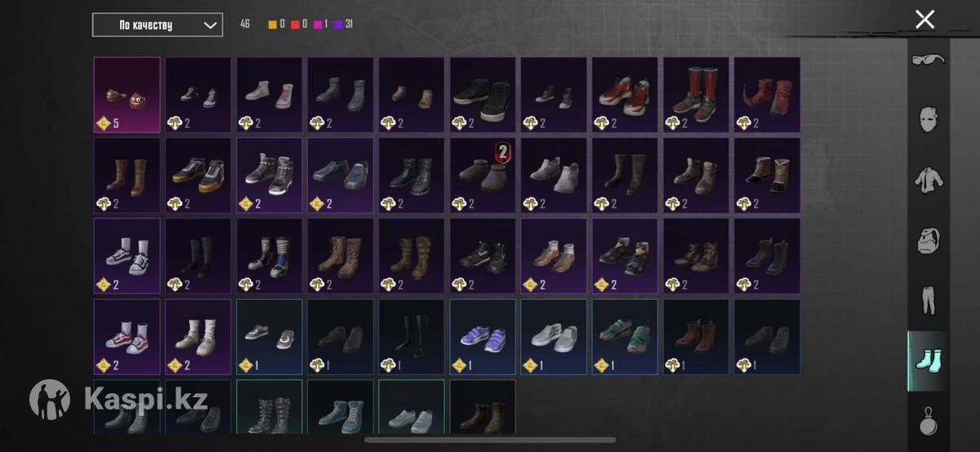980x452 pixels.
Task: Open the pants category icon
Action: (928, 300)
